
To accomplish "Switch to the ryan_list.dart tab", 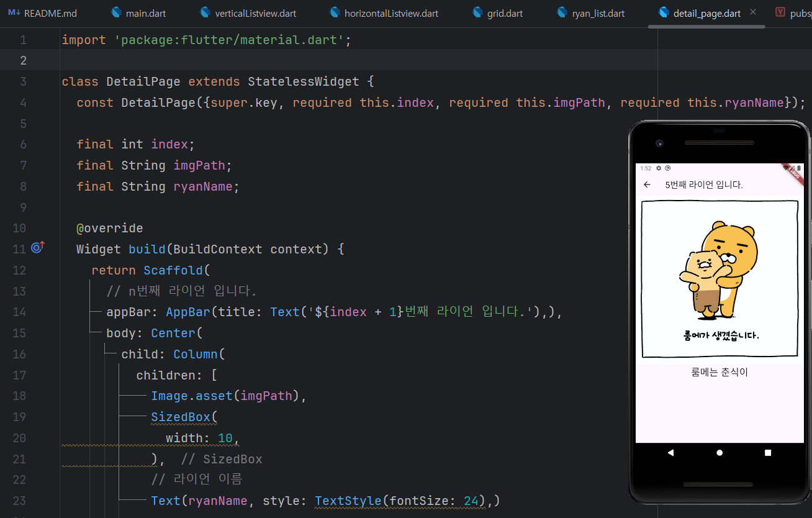I will tap(590, 13).
